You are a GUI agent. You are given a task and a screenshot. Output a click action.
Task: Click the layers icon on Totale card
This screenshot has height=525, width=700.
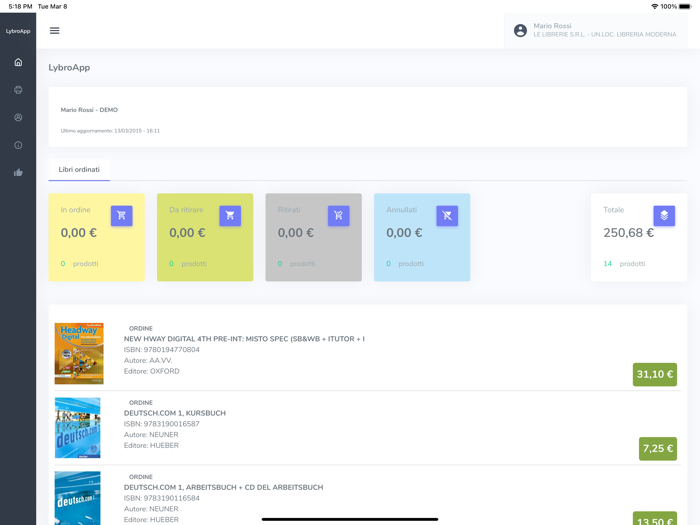pos(664,216)
